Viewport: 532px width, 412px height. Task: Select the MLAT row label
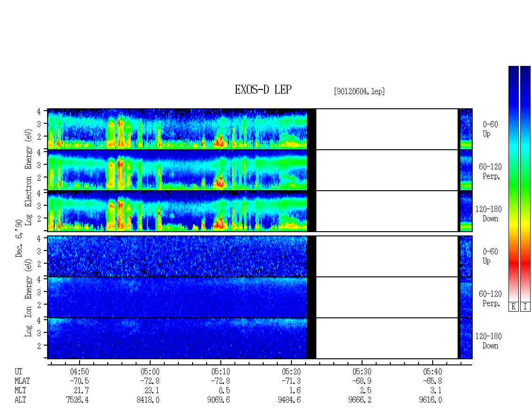click(22, 381)
